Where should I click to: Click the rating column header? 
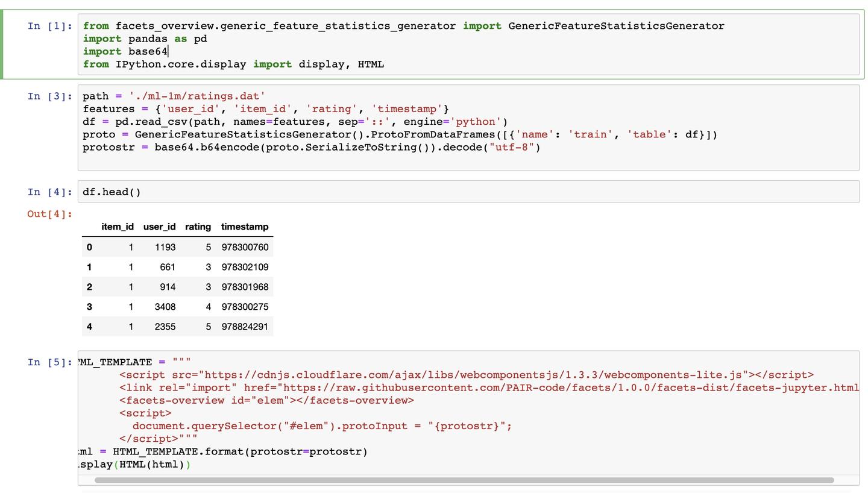[x=198, y=227]
